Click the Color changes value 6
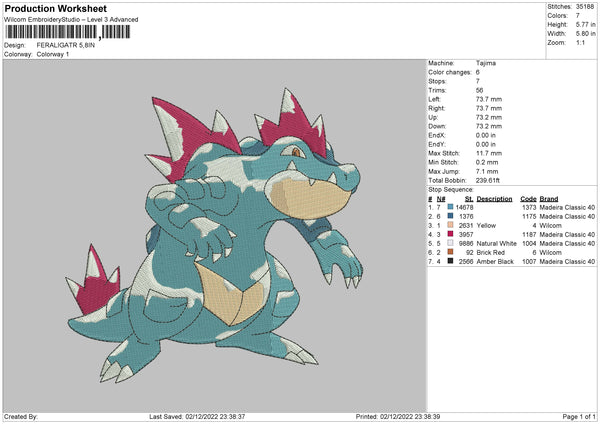The width and height of the screenshot is (600, 424). pos(478,72)
